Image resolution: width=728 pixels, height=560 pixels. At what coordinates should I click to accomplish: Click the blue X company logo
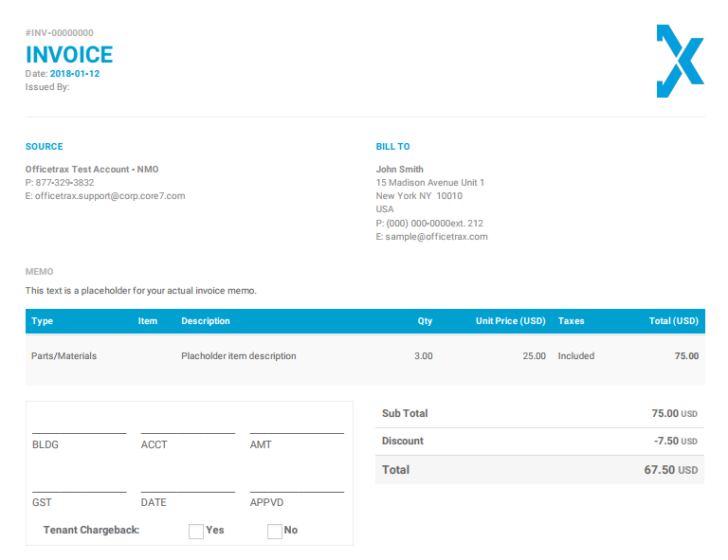coord(680,62)
